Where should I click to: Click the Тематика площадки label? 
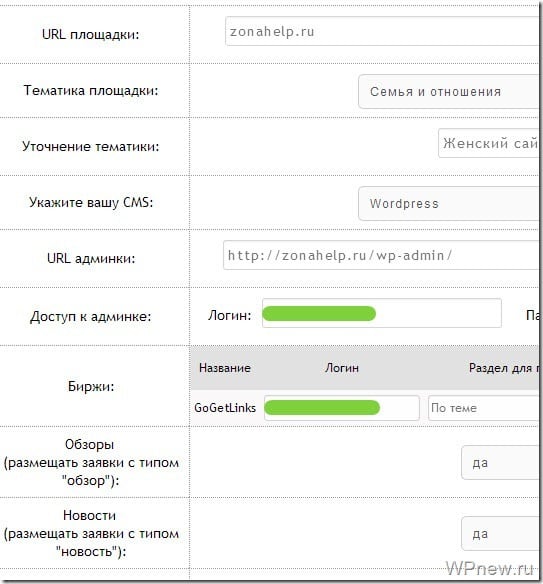[91, 91]
